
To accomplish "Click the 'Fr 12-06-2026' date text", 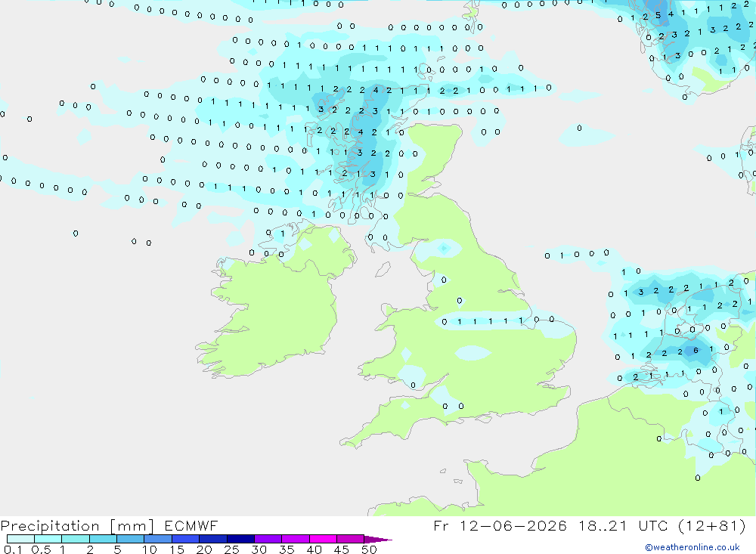I will pyautogui.click(x=500, y=526).
